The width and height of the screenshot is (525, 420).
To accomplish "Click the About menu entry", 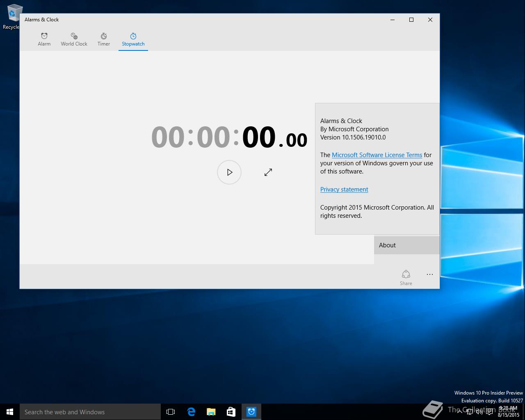I will [406, 245].
